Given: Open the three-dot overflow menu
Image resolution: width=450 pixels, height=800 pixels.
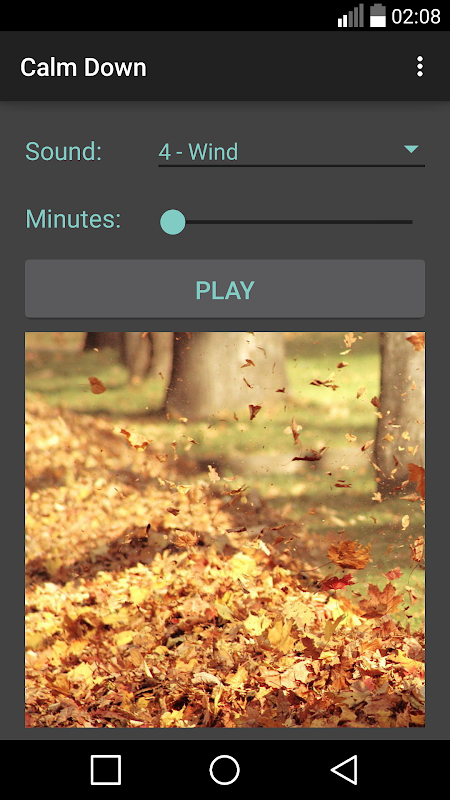Looking at the screenshot, I should click(x=419, y=67).
